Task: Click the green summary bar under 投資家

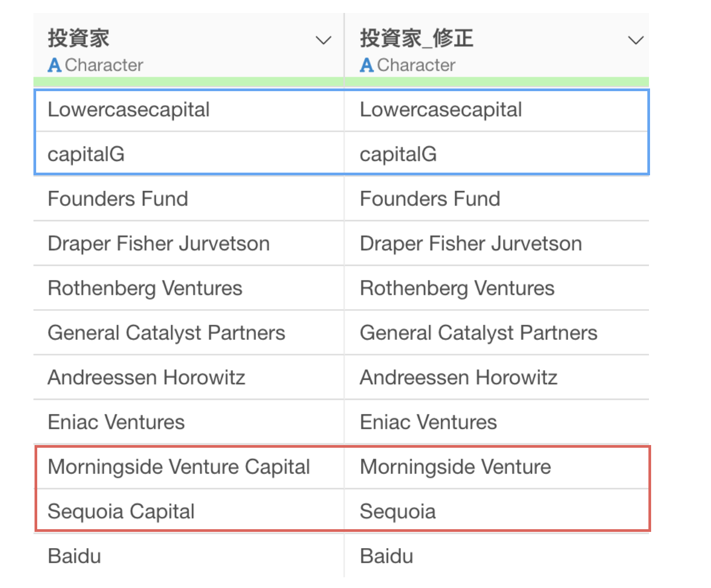Action: pos(188,82)
